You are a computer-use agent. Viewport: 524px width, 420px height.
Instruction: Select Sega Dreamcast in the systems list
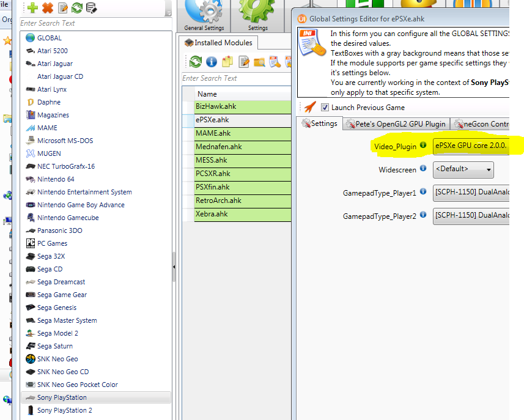coord(61,282)
